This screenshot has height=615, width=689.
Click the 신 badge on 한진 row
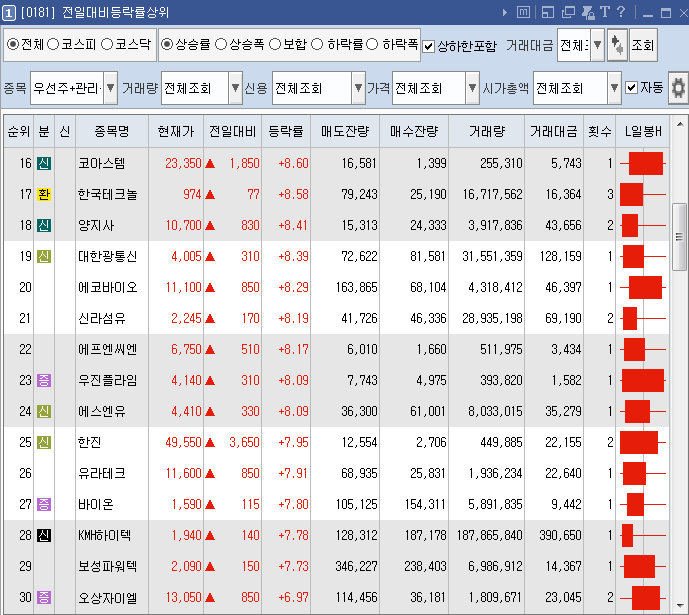click(44, 442)
